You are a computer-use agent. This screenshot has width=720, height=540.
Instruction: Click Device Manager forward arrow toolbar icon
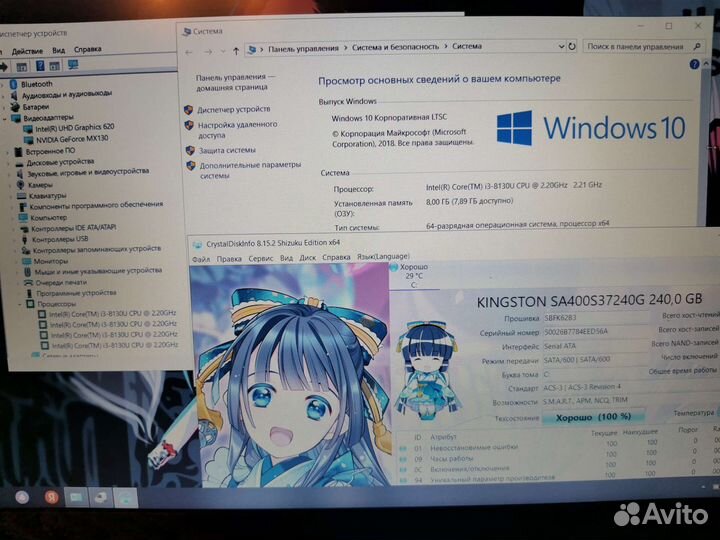pos(4,67)
